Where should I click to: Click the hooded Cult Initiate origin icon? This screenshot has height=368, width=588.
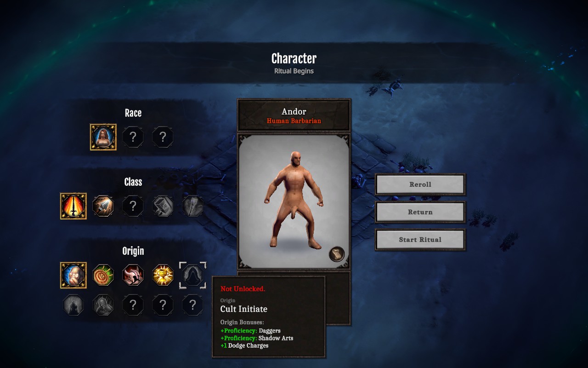(x=193, y=275)
